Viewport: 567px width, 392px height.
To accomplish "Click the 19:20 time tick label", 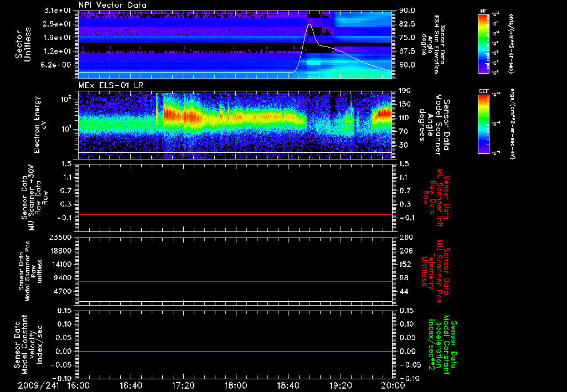I will pos(341,386).
